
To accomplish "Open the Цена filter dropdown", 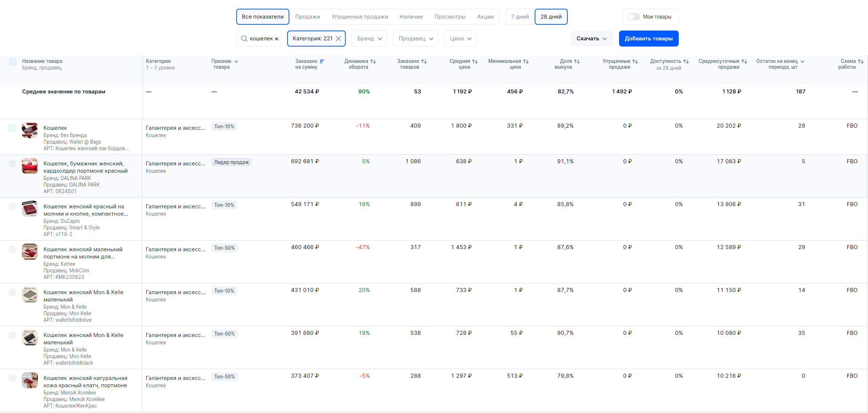I will [460, 39].
